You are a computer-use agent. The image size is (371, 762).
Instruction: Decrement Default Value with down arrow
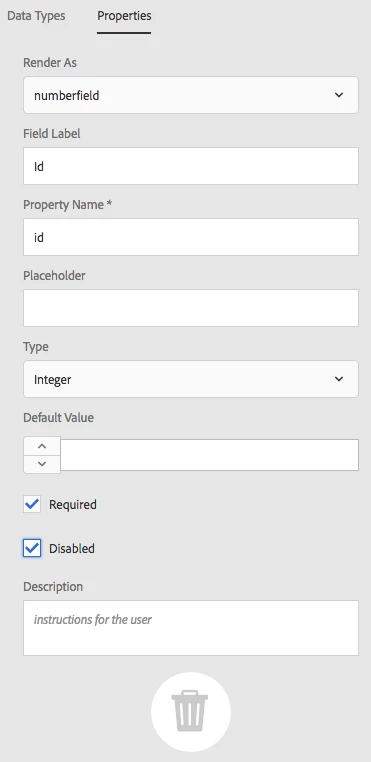(x=42, y=464)
